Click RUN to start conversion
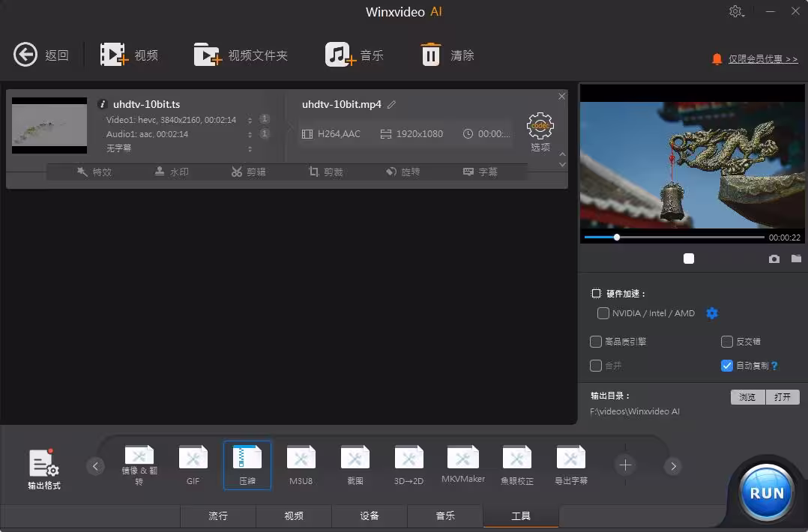 pos(766,492)
